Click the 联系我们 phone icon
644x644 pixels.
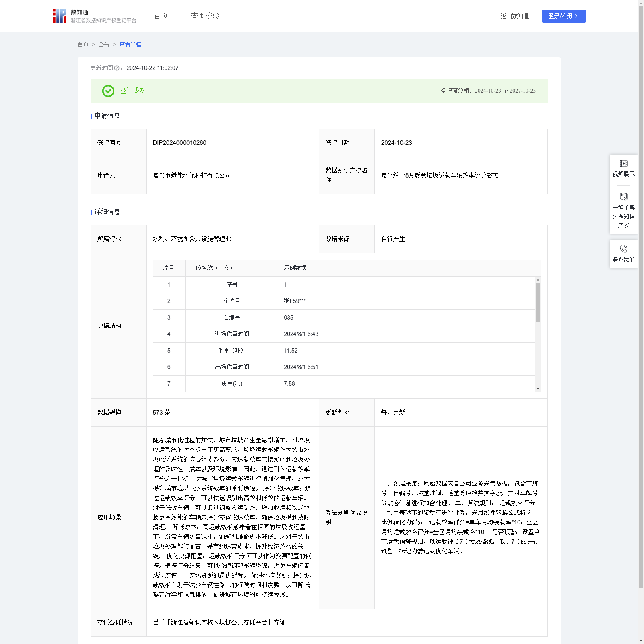pyautogui.click(x=623, y=249)
